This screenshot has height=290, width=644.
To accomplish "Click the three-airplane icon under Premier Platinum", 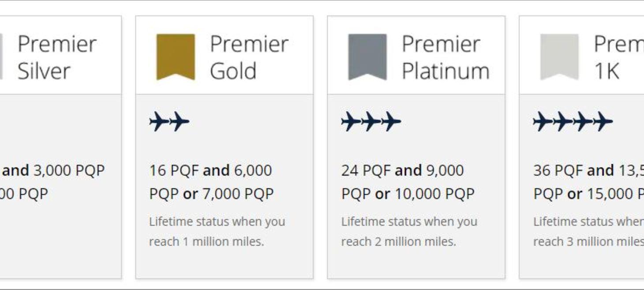I will pos(371,121).
